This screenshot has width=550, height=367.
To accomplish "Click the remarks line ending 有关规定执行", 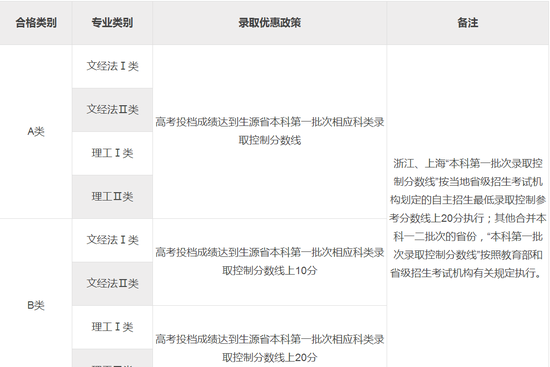I will coord(468,273).
